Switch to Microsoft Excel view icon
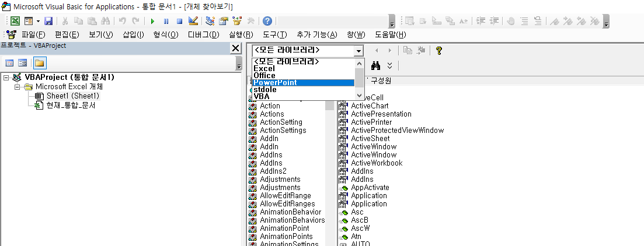The image size is (644, 246). click(15, 21)
